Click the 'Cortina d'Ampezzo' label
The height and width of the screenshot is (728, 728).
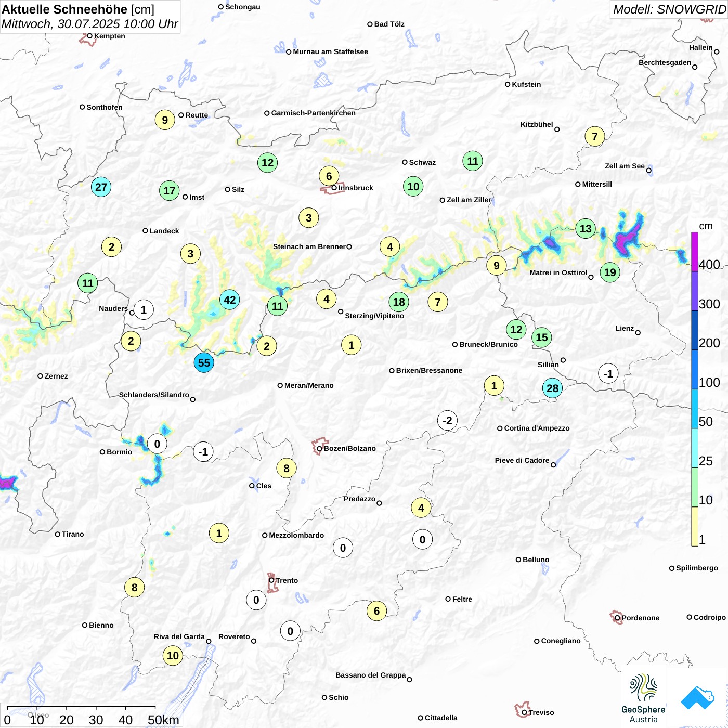coord(537,428)
